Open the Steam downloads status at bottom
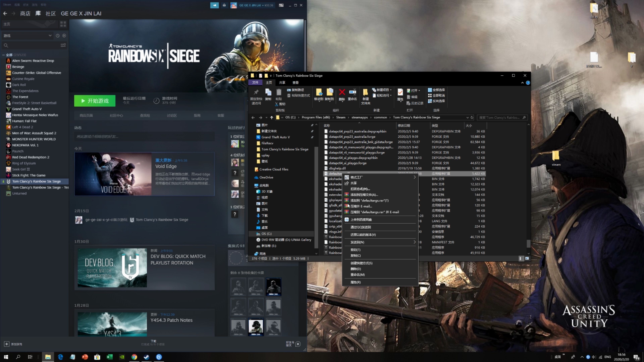The image size is (644, 362). point(153,343)
